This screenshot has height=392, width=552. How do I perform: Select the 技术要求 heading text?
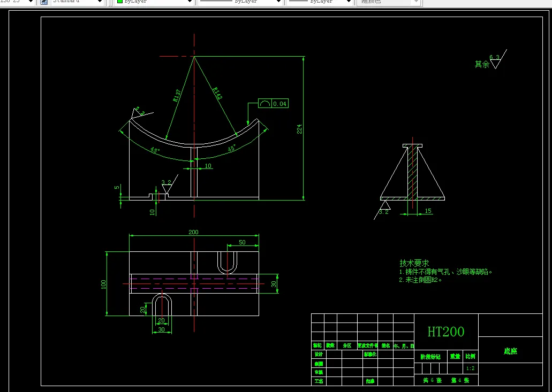(x=414, y=263)
